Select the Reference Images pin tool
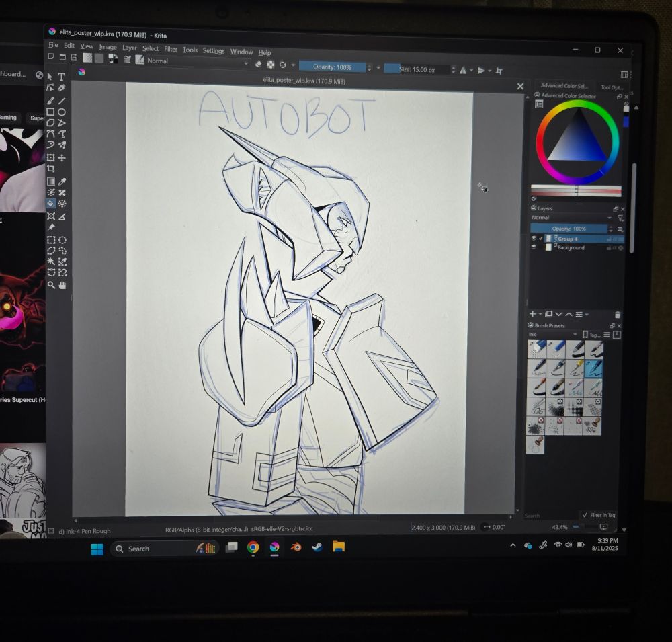Screen dimensions: 672x642 point(51,227)
